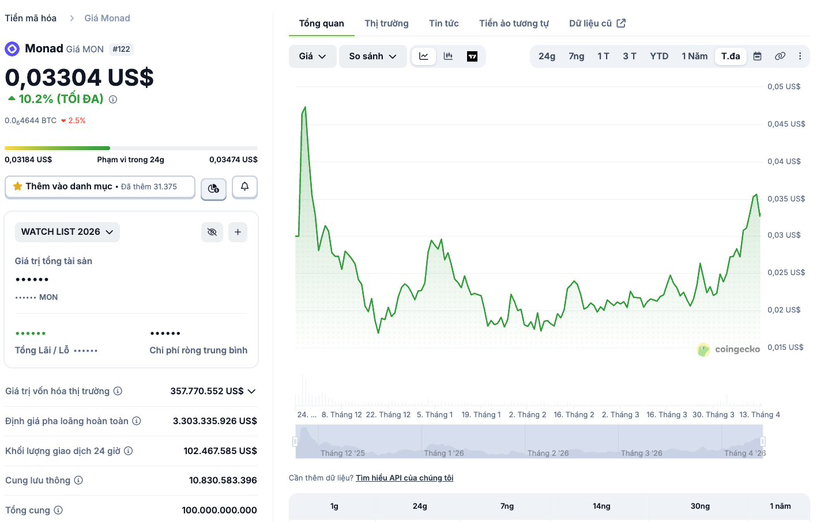Click the 1g performance column header

pyautogui.click(x=334, y=506)
